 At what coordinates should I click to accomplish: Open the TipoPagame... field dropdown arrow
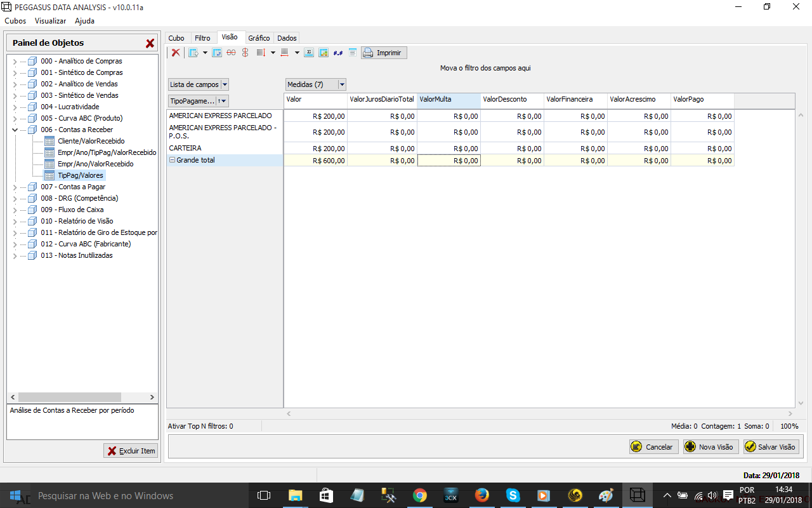pos(224,101)
